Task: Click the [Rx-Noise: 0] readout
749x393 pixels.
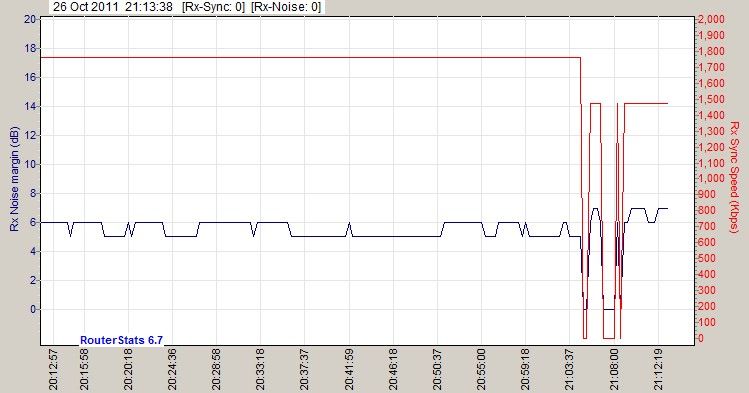Action: (x=286, y=7)
